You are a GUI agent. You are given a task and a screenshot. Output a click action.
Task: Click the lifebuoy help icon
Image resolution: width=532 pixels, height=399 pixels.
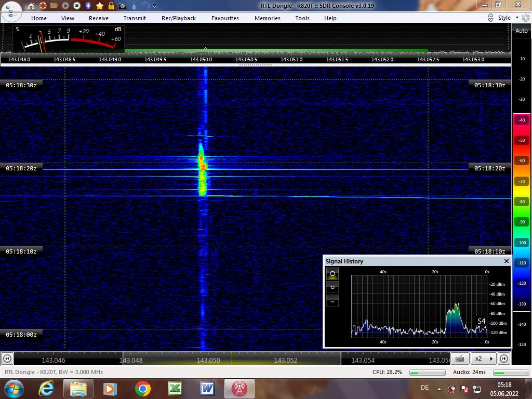pos(43,5)
